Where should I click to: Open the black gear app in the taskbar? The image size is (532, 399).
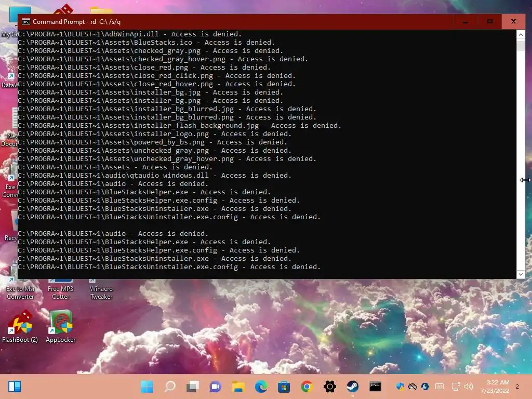329,387
